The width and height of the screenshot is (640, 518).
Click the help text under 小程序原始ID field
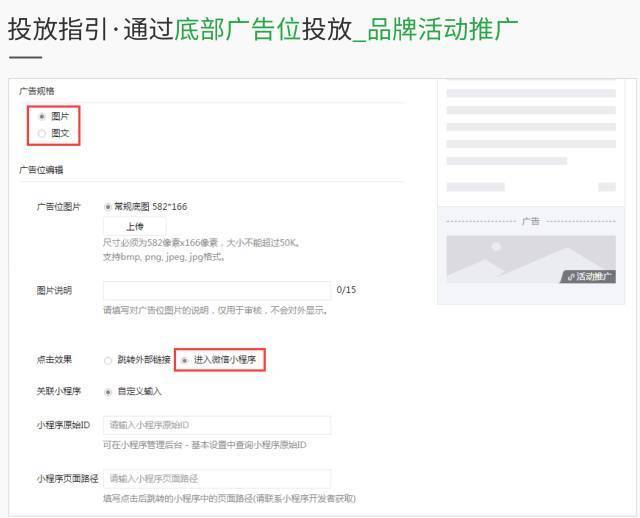click(204, 445)
